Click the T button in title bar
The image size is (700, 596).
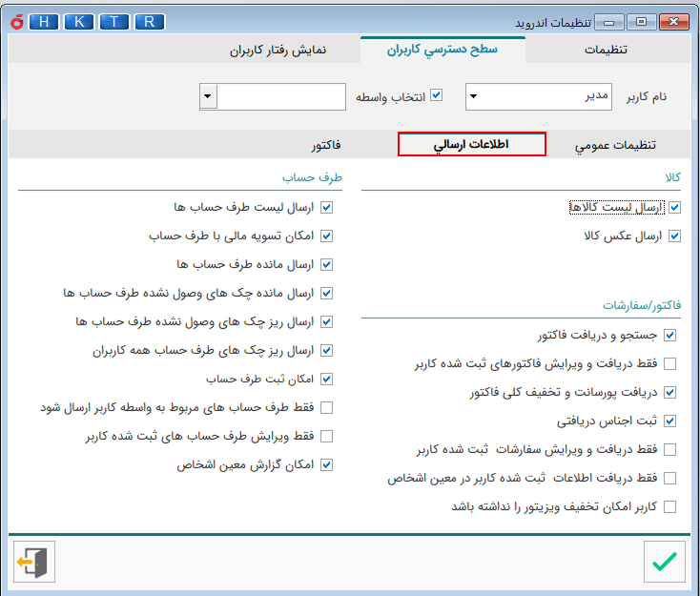[114, 21]
